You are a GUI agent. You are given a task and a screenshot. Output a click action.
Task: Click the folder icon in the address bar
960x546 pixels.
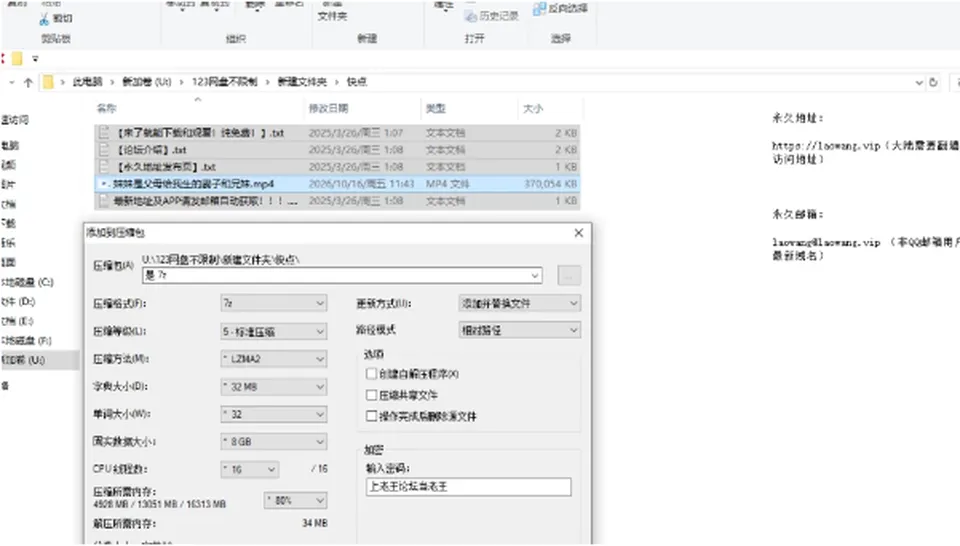(48, 82)
